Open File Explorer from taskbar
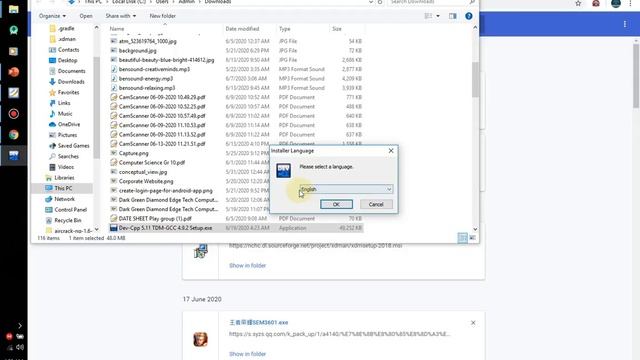 pyautogui.click(x=13, y=9)
